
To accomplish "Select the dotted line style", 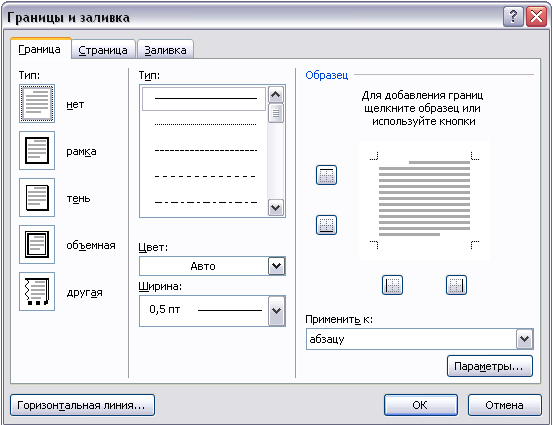I will tap(206, 125).
